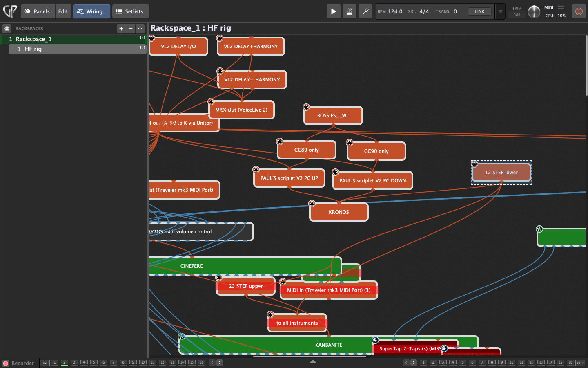Click the red panic alert icon
Image resolution: width=588 pixels, height=368 pixels.
pos(579,11)
